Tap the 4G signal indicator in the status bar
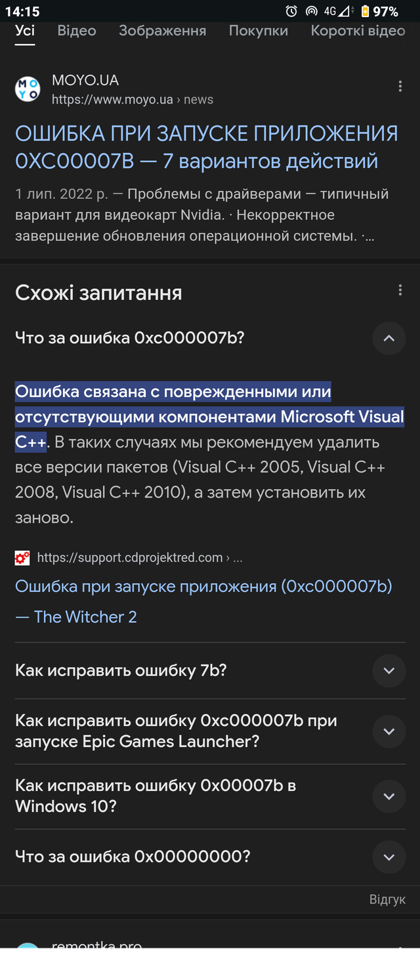The height and width of the screenshot is (980, 420). pos(338,11)
